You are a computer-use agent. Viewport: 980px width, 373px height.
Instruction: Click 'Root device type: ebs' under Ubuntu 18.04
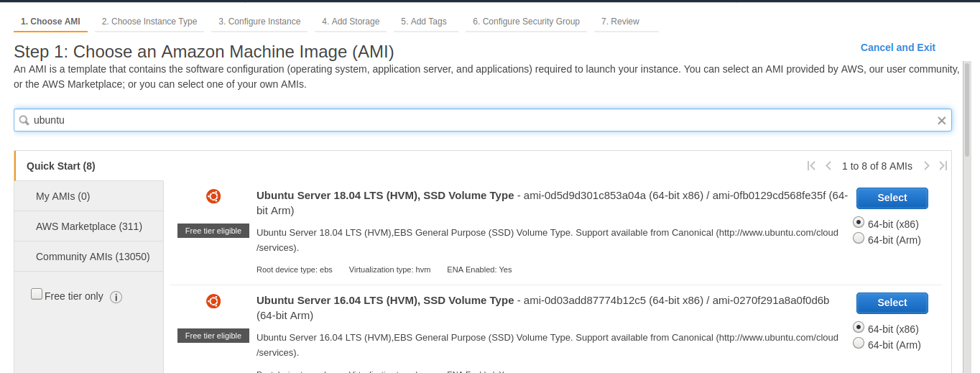point(295,270)
